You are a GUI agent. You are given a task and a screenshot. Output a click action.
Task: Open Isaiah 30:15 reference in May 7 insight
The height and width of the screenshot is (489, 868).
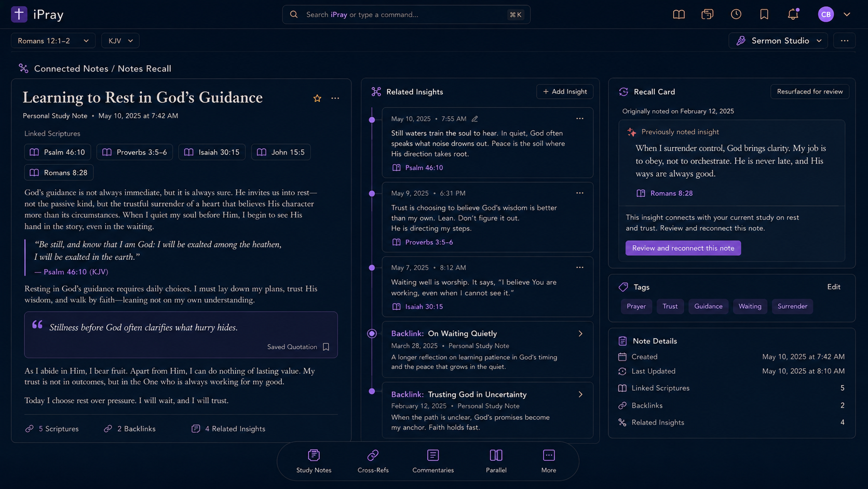click(418, 307)
